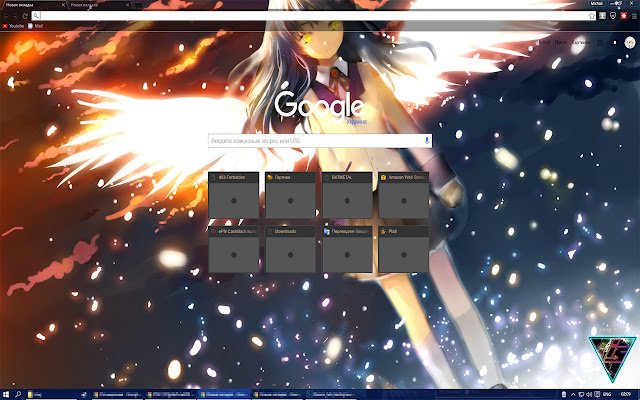Open the Почта link at the top right
Image resolution: width=640 pixels, height=400 pixels.
tap(561, 42)
